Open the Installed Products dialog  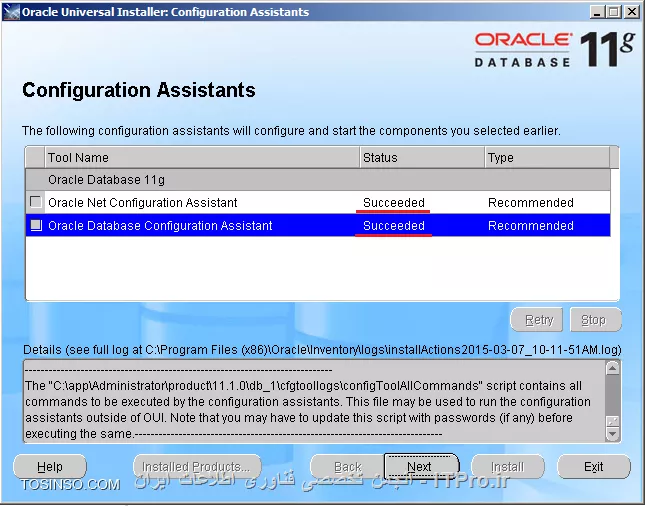coord(197,467)
